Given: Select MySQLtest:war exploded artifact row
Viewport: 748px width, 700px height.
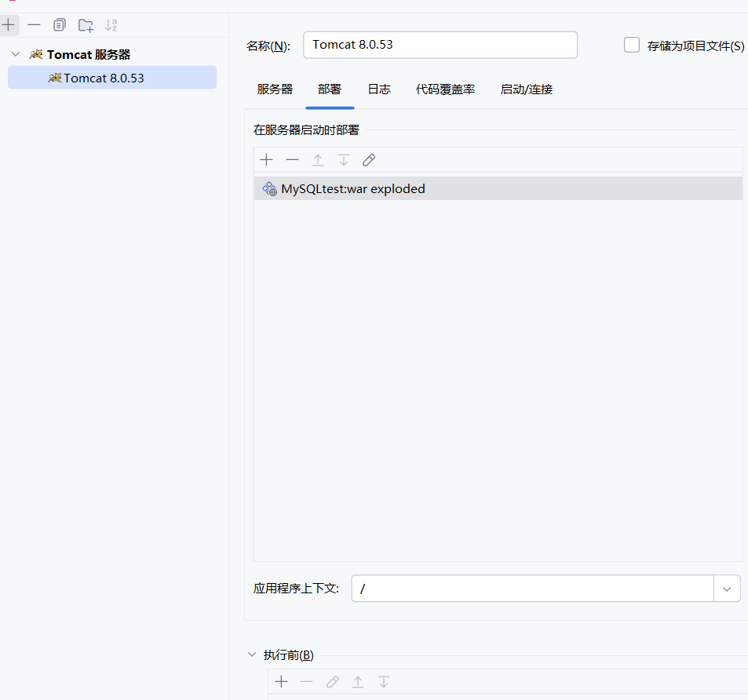Looking at the screenshot, I should [498, 188].
